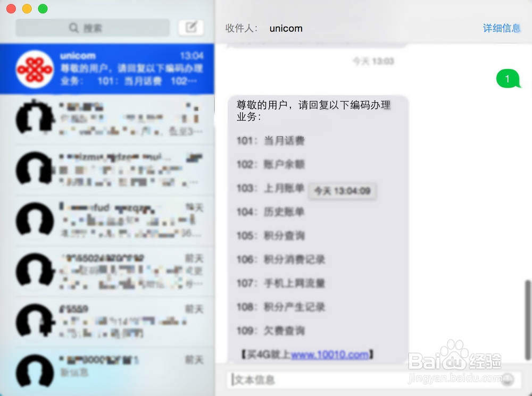Click the China Unicom red knot avatar
This screenshot has width=532, height=396.
pos(35,69)
